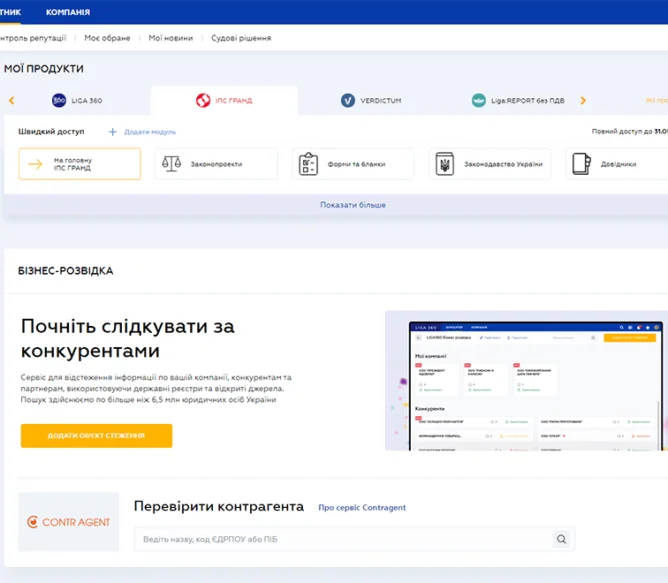This screenshot has height=583, width=668.
Task: Open Законодавство України tile
Action: pos(490,164)
